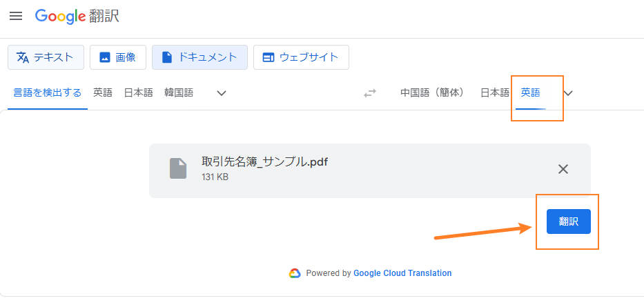Set target language to 中国語（簡体）

point(433,92)
